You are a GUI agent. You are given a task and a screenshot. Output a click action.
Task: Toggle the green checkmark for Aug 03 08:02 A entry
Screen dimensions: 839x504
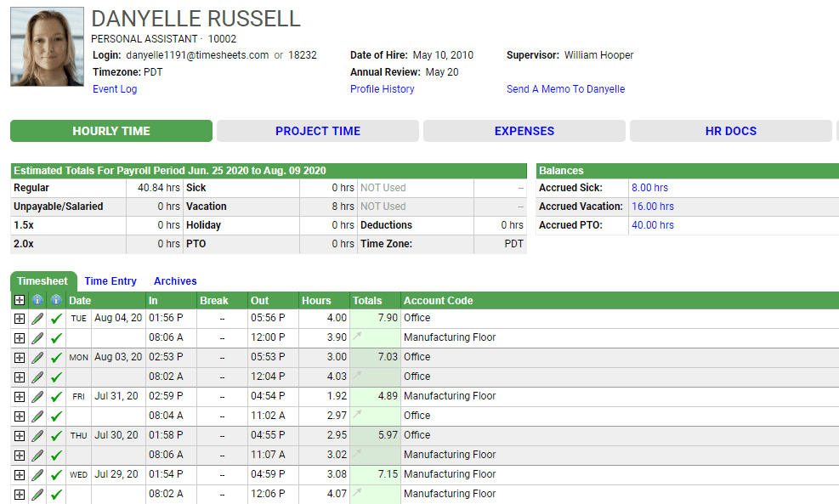pyautogui.click(x=56, y=377)
